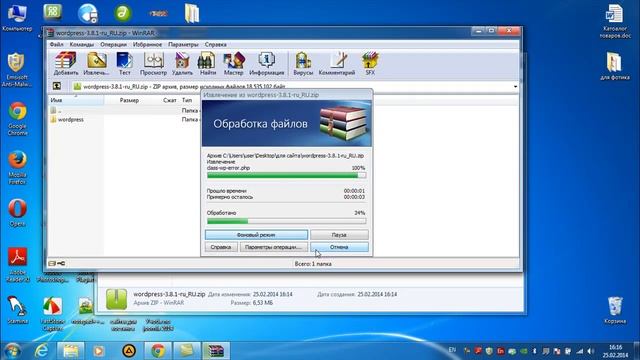The image size is (640, 360).
Task: Open Каталог товаров.doc desktop file
Action: [x=615, y=21]
